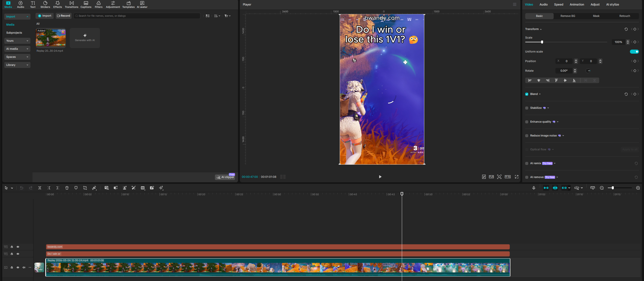Delete the selected clip using trash icon

67,188
